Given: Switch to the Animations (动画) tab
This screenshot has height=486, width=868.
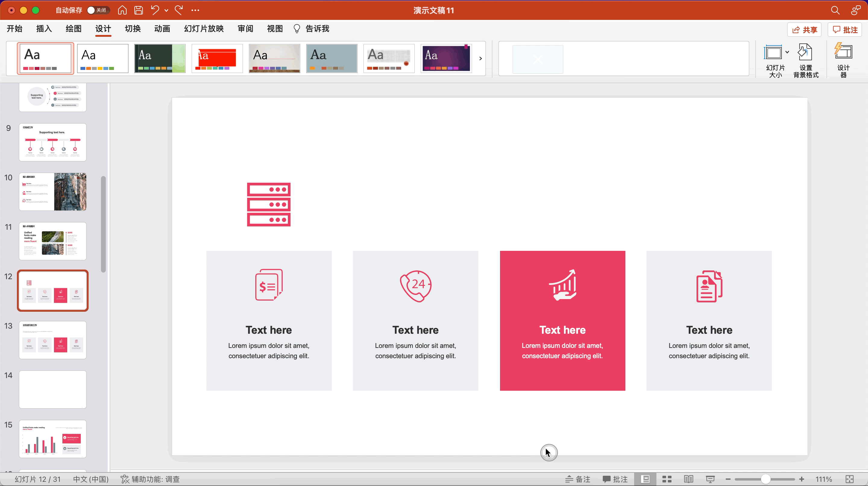Looking at the screenshot, I should (162, 29).
